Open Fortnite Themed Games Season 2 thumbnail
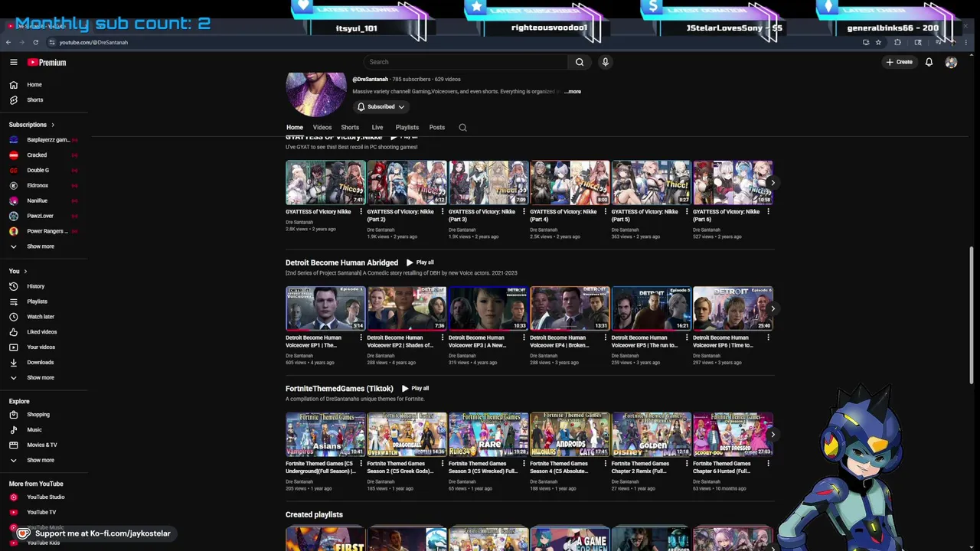980x551 pixels. pos(407,435)
